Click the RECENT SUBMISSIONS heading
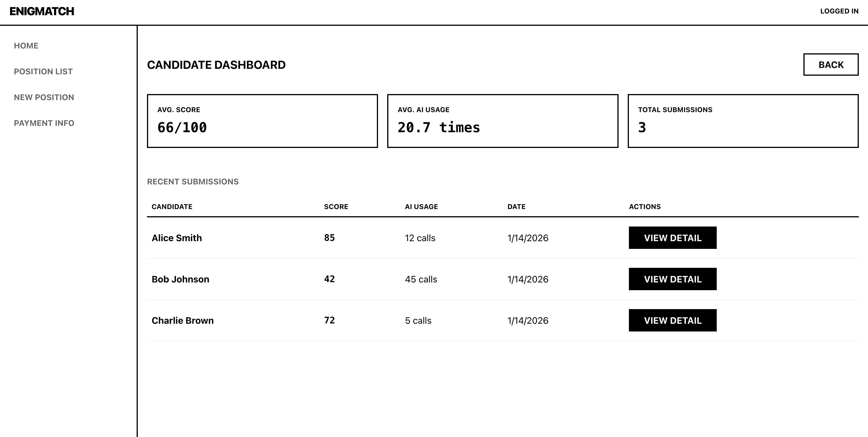Screen dimensions: 868x437 tap(193, 182)
